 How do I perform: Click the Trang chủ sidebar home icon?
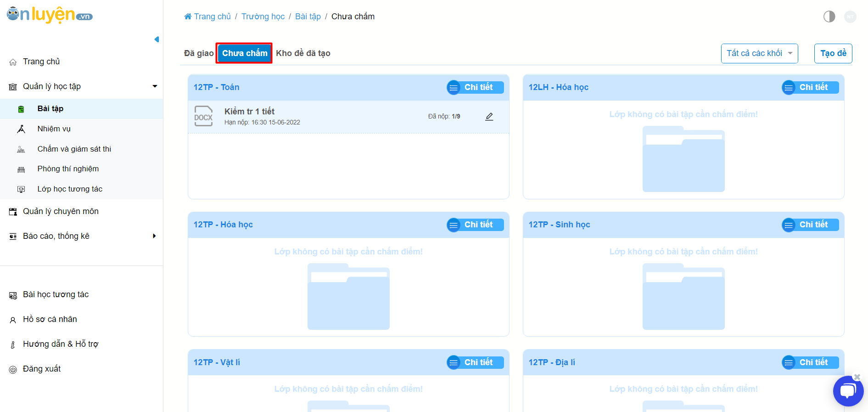[13, 62]
